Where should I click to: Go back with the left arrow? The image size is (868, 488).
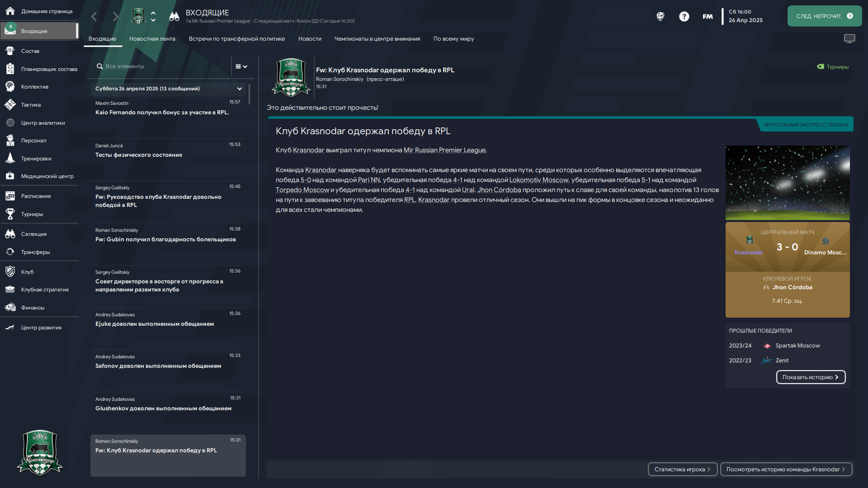click(x=94, y=17)
